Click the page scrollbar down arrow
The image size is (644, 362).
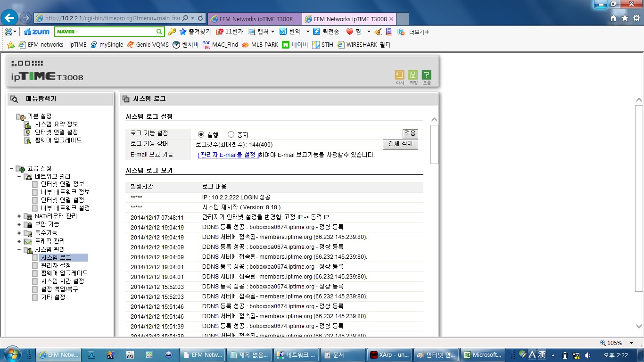coord(639,326)
